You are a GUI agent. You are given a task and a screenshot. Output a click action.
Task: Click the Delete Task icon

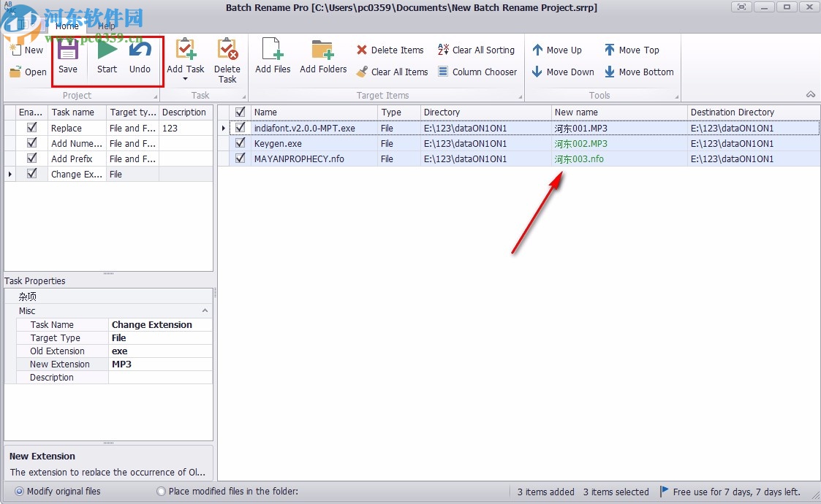[x=227, y=51]
